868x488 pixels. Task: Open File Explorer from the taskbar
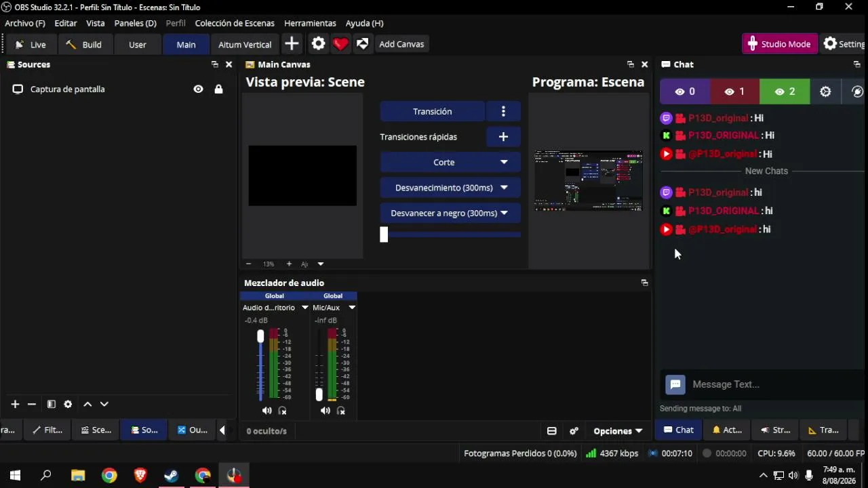[78, 476]
